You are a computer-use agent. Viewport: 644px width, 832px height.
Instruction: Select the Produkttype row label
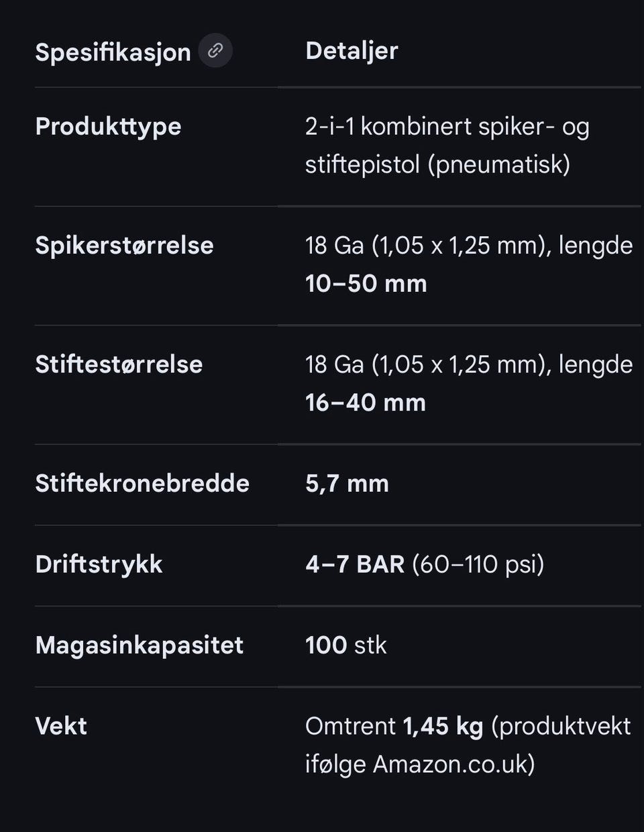[108, 126]
